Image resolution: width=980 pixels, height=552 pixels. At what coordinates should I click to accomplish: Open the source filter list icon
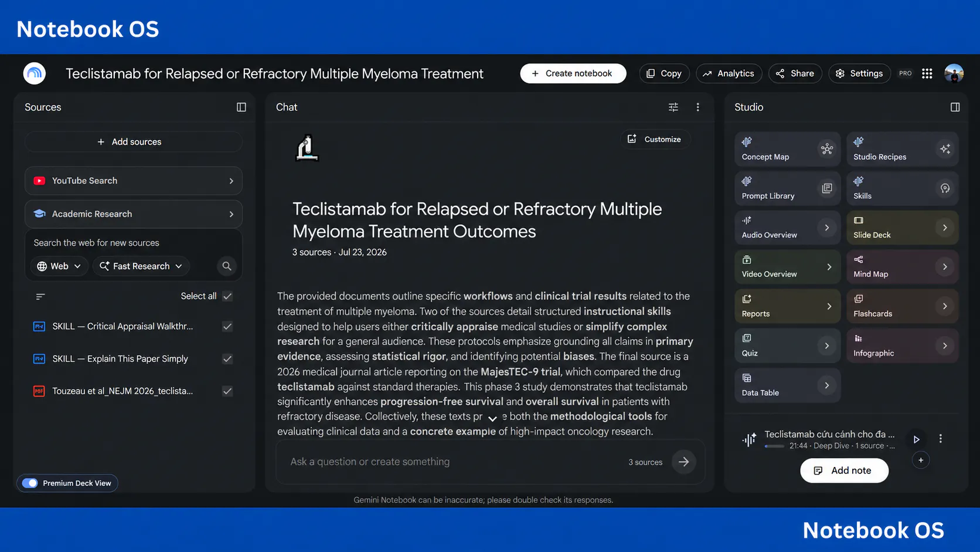[x=40, y=297]
